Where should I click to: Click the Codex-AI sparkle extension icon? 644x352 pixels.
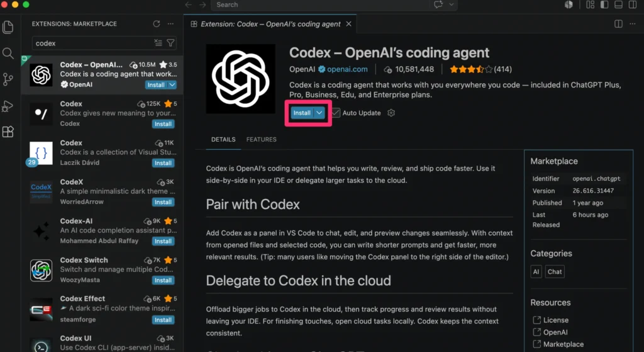click(41, 231)
